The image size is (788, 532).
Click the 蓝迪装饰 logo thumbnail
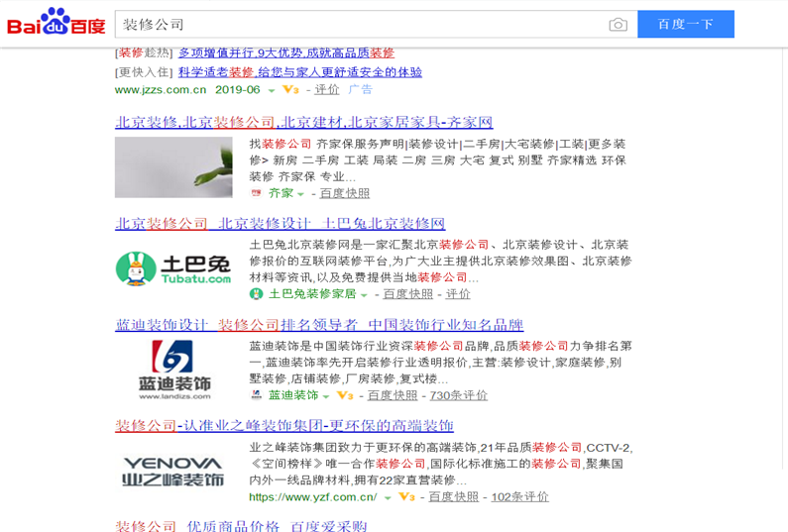point(173,370)
